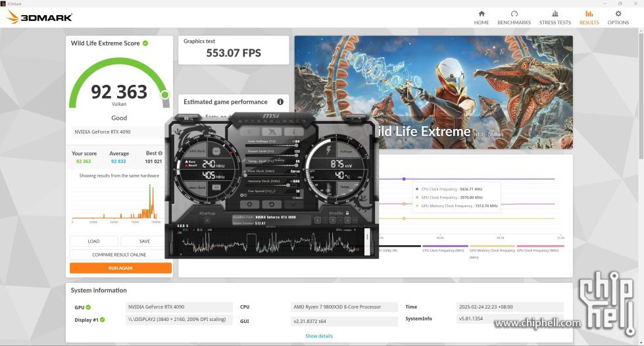644x346 pixels.
Task: Click the time value '2025-02-24 22:23 +08:00'
Action: 510,307
